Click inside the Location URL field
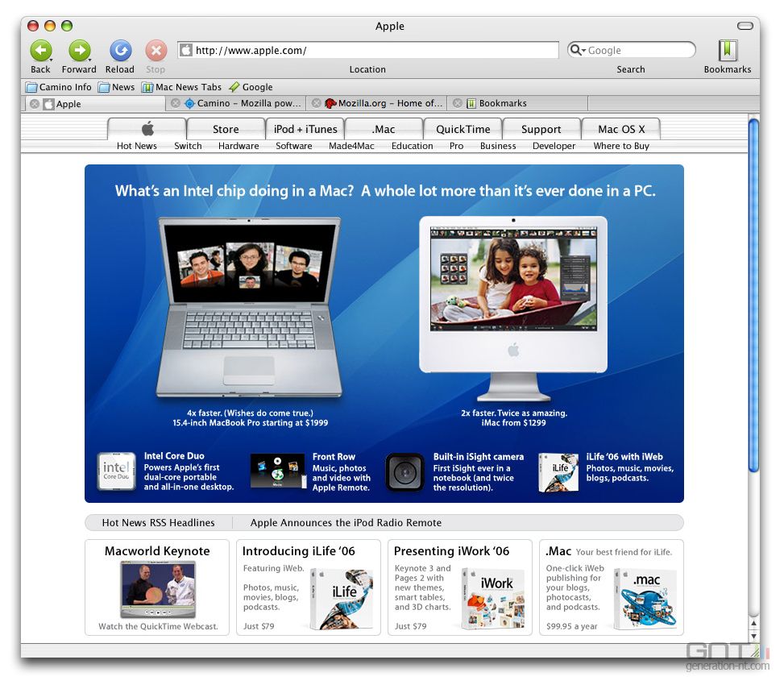The height and width of the screenshot is (689, 784). (368, 50)
